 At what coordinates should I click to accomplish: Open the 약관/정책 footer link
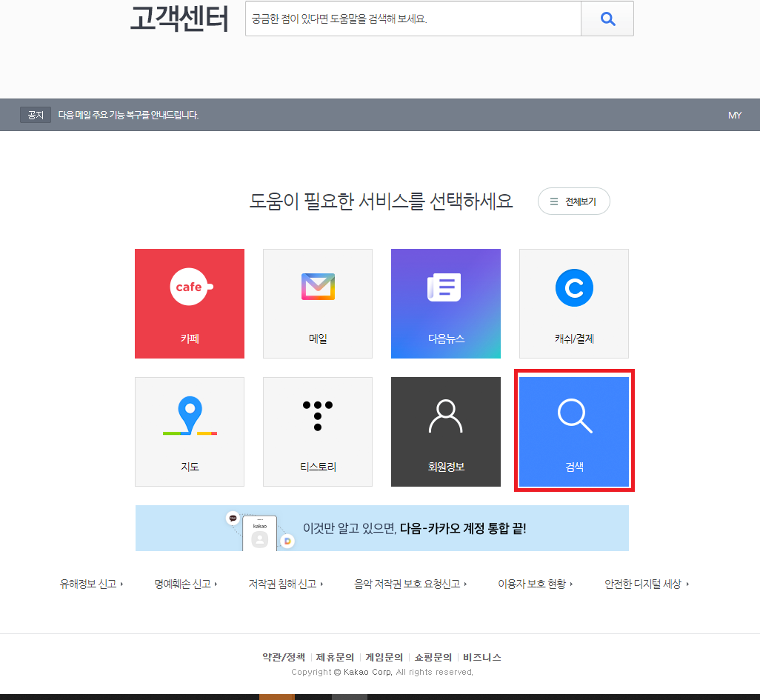tap(284, 657)
